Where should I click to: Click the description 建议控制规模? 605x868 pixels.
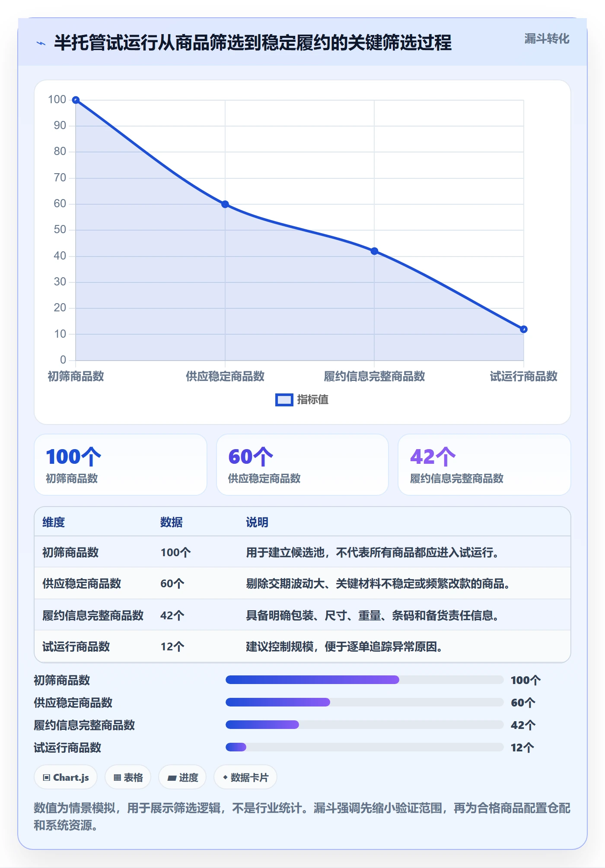point(344,647)
